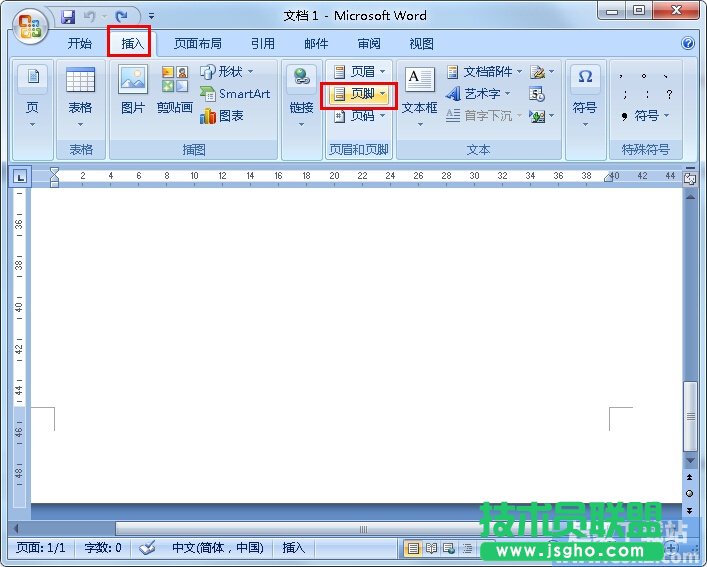The height and width of the screenshot is (567, 707).
Task: Open the 页眉 header dropdown
Action: coord(359,71)
